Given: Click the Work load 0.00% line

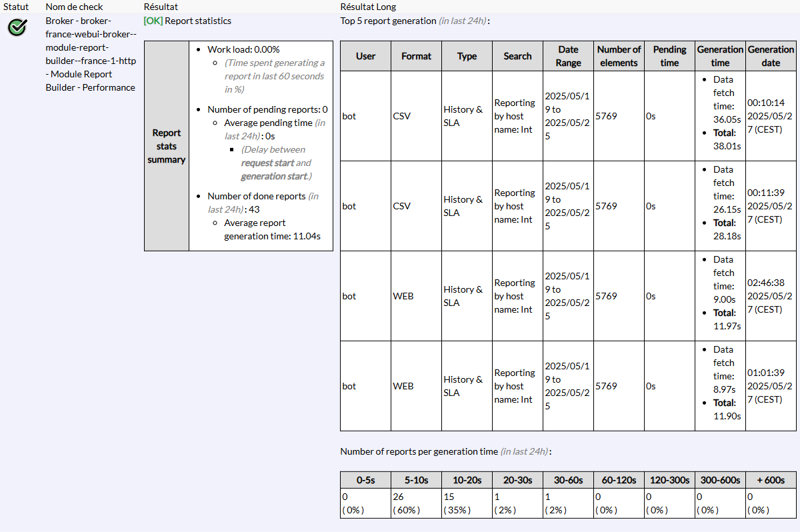Looking at the screenshot, I should [x=243, y=49].
